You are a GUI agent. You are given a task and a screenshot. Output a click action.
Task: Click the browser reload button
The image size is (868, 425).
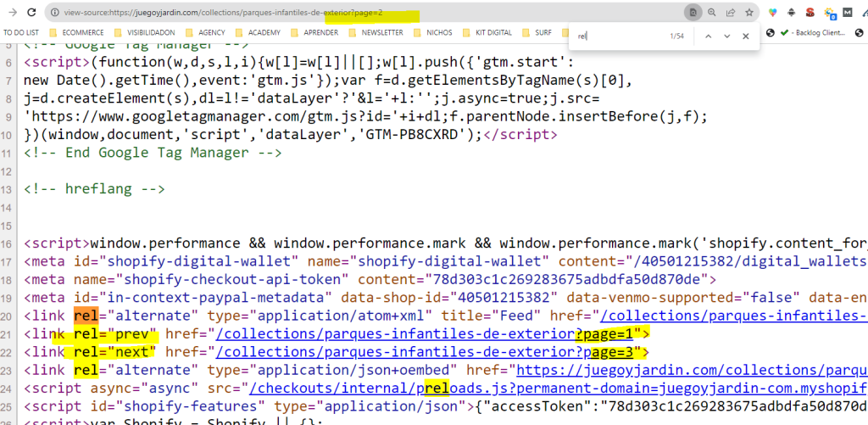click(31, 13)
